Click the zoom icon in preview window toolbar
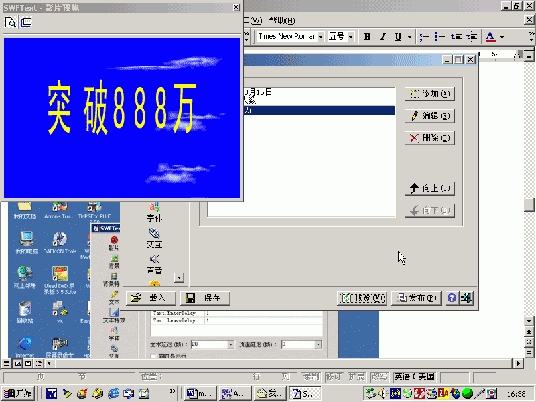Image resolution: width=536 pixels, height=402 pixels. (x=10, y=23)
